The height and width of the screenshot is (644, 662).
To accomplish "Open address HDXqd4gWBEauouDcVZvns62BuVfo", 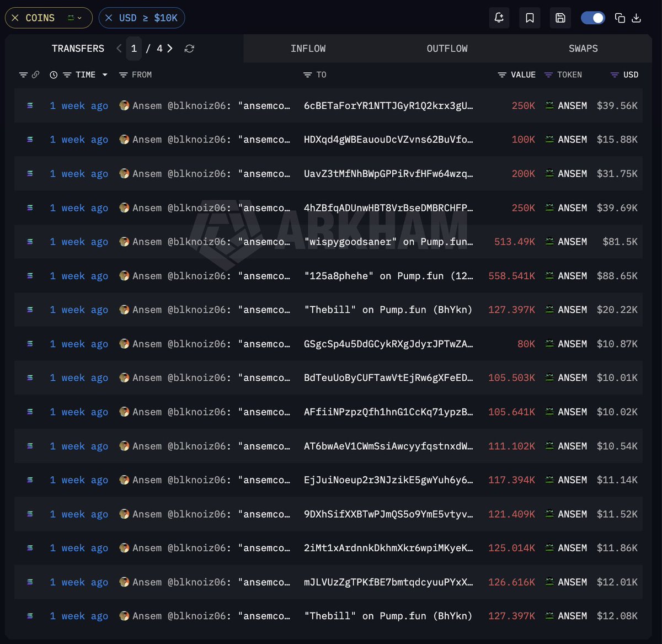I will [x=388, y=140].
